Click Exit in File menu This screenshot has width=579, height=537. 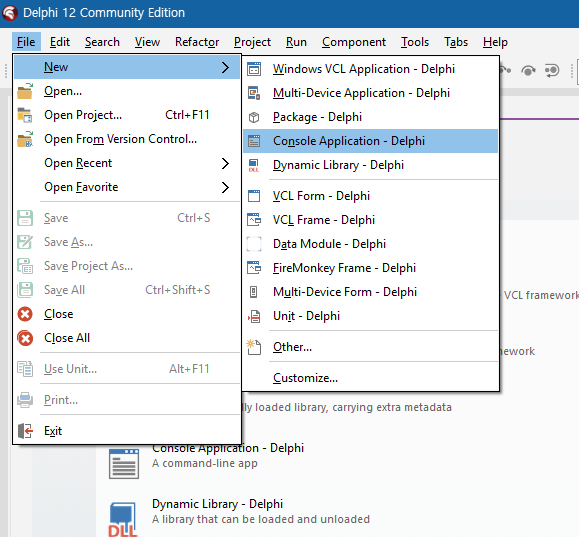pos(127,431)
